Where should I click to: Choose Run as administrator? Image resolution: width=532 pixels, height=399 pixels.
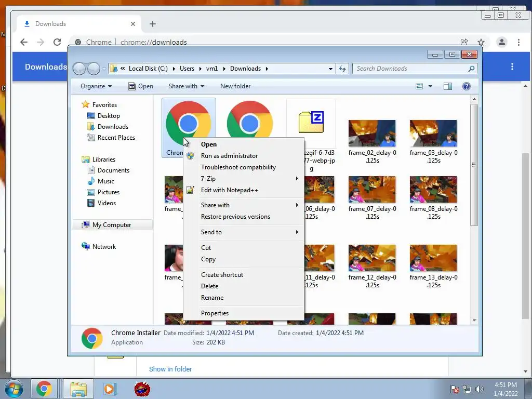(x=229, y=156)
